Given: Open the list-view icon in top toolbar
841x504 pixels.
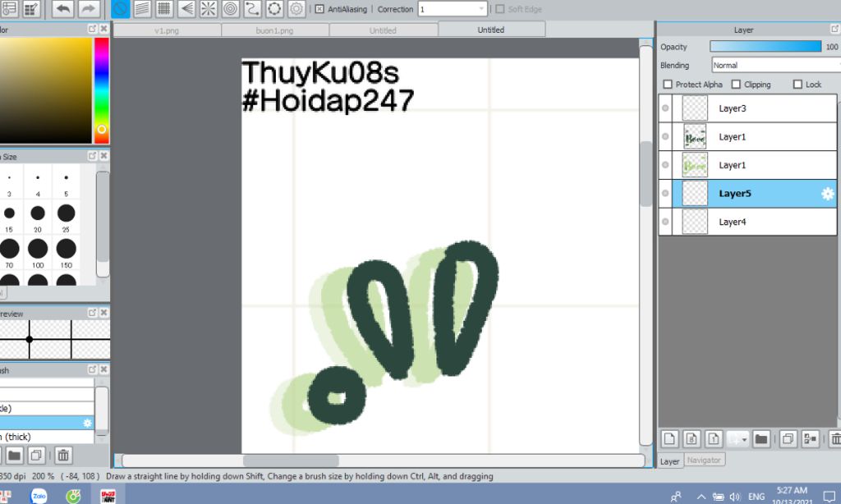Looking at the screenshot, I should [9, 8].
